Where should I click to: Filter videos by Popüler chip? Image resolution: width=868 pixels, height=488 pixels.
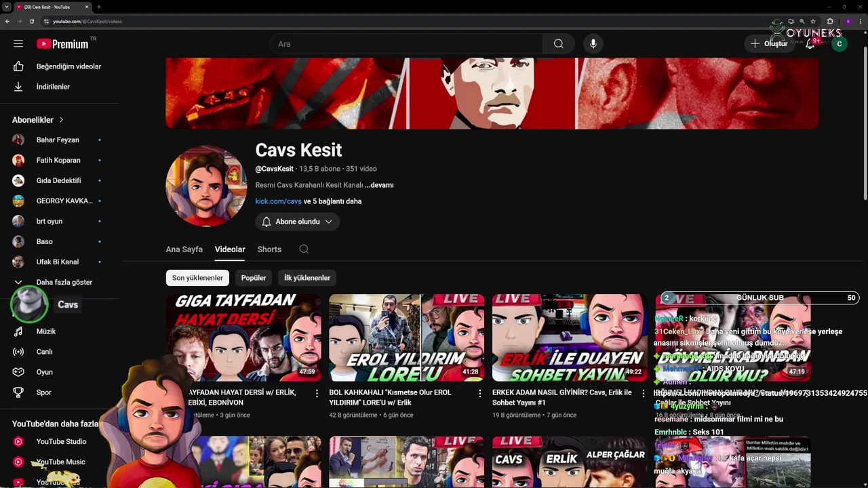(x=254, y=278)
